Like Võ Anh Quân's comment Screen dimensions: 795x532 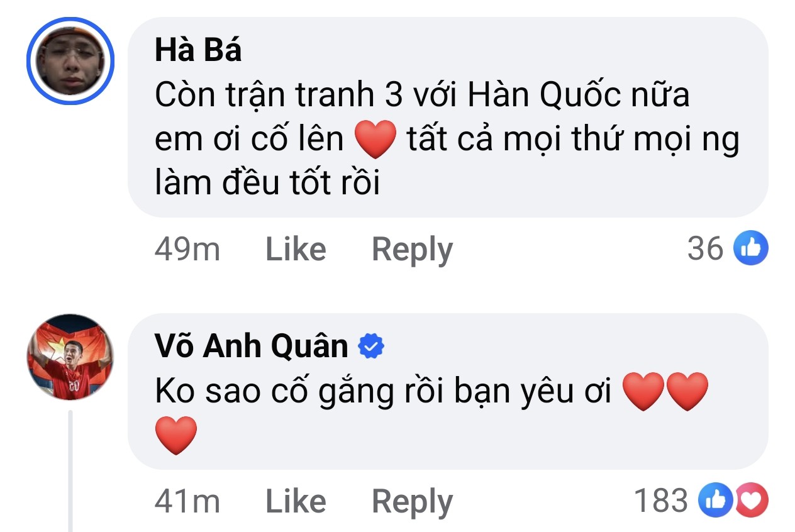[x=295, y=501]
